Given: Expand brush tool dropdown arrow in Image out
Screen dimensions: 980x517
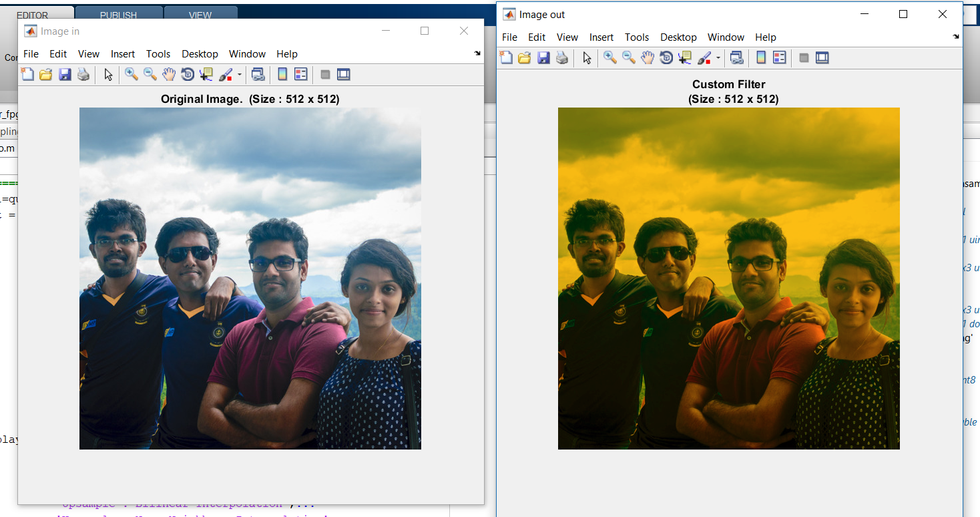Looking at the screenshot, I should coord(718,58).
